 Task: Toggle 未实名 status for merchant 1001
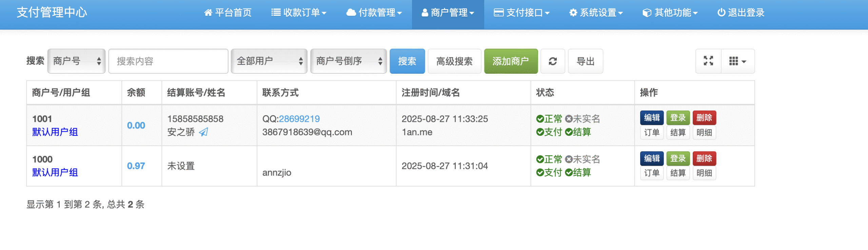pos(583,119)
